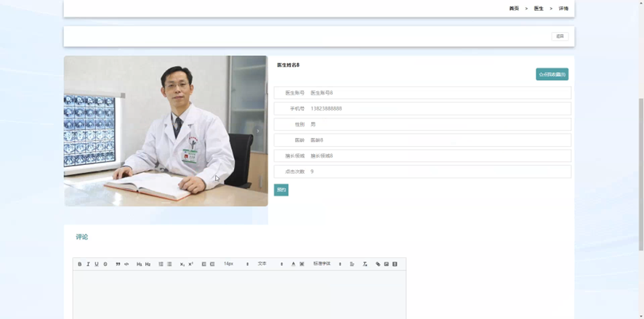Click the favorite star button
The height and width of the screenshot is (319, 644).
point(552,74)
